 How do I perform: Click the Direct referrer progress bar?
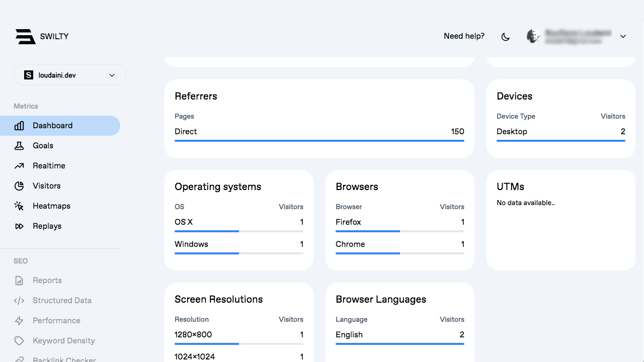(319, 141)
